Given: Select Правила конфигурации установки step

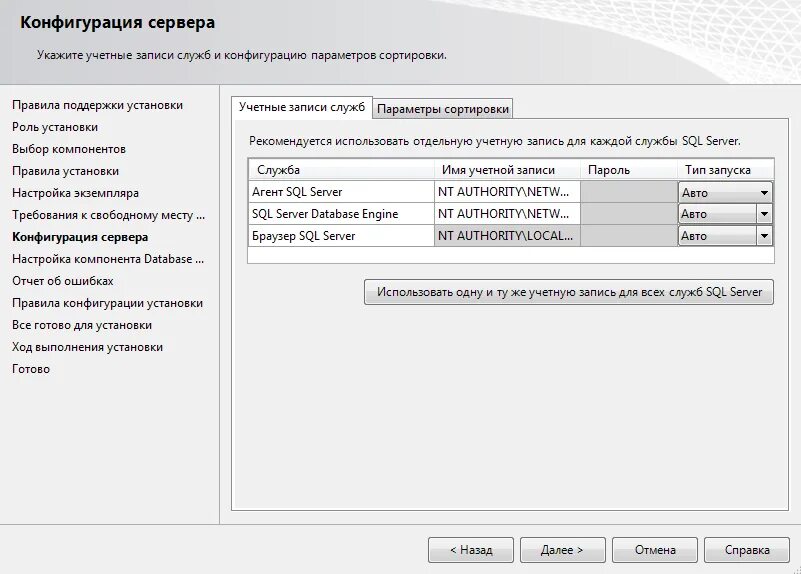Looking at the screenshot, I should [107, 303].
